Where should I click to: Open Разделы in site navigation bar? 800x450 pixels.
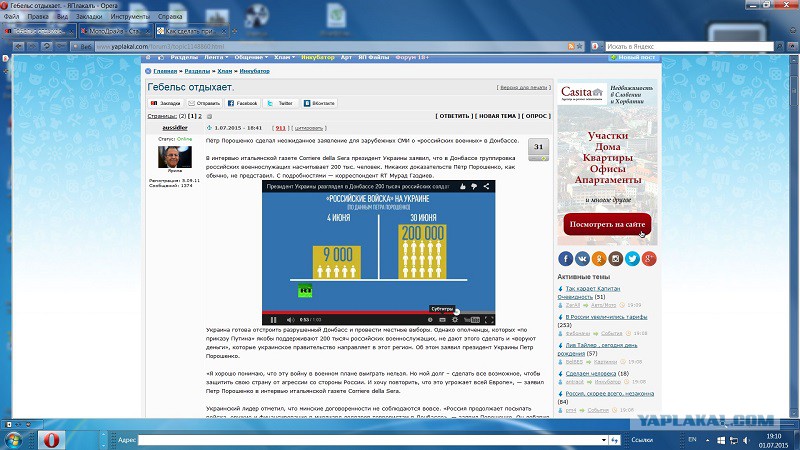click(184, 57)
